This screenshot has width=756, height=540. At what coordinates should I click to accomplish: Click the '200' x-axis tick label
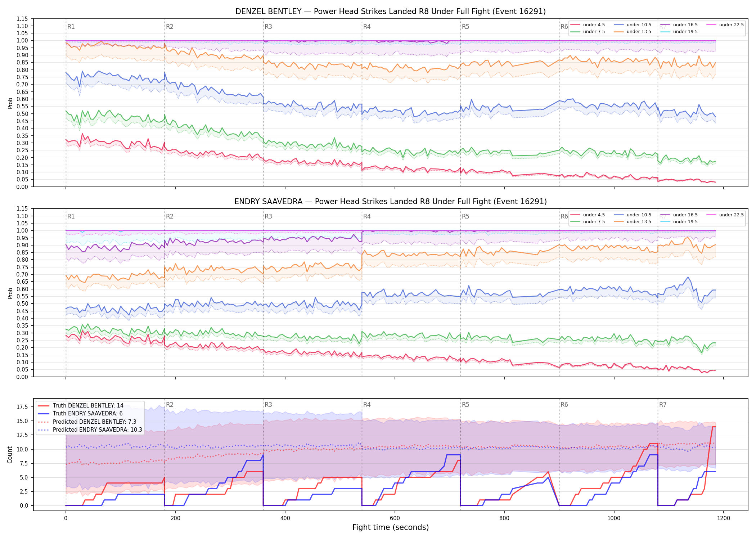pos(175,518)
